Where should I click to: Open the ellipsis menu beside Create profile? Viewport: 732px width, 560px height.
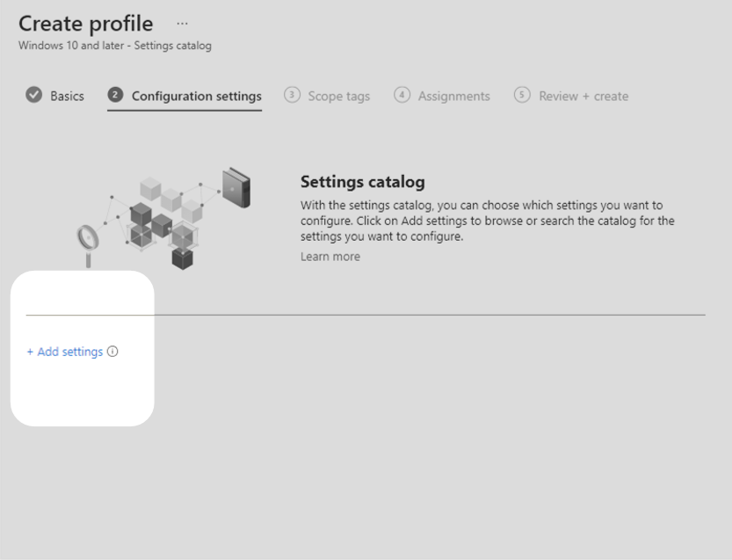[182, 24]
